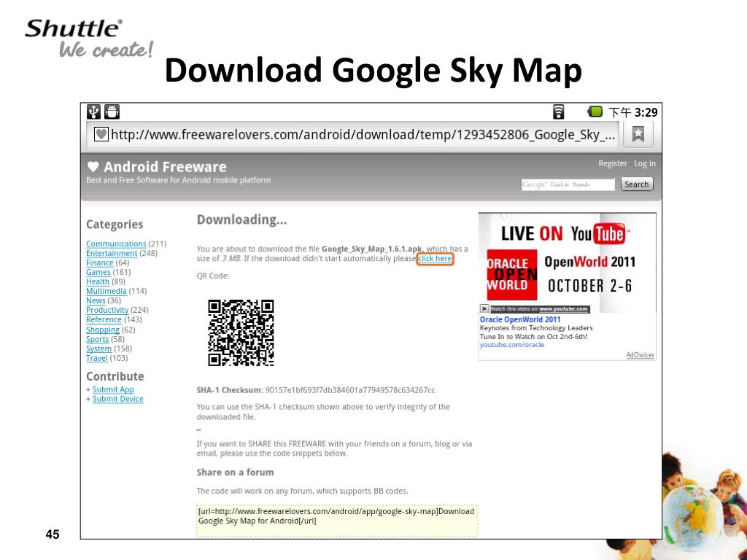Select the SHA-1 checksum value text
The width and height of the screenshot is (747, 560).
[350, 391]
